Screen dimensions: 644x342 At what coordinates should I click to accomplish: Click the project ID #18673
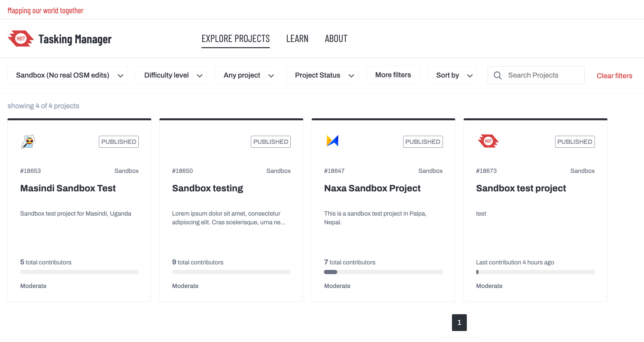pyautogui.click(x=486, y=171)
